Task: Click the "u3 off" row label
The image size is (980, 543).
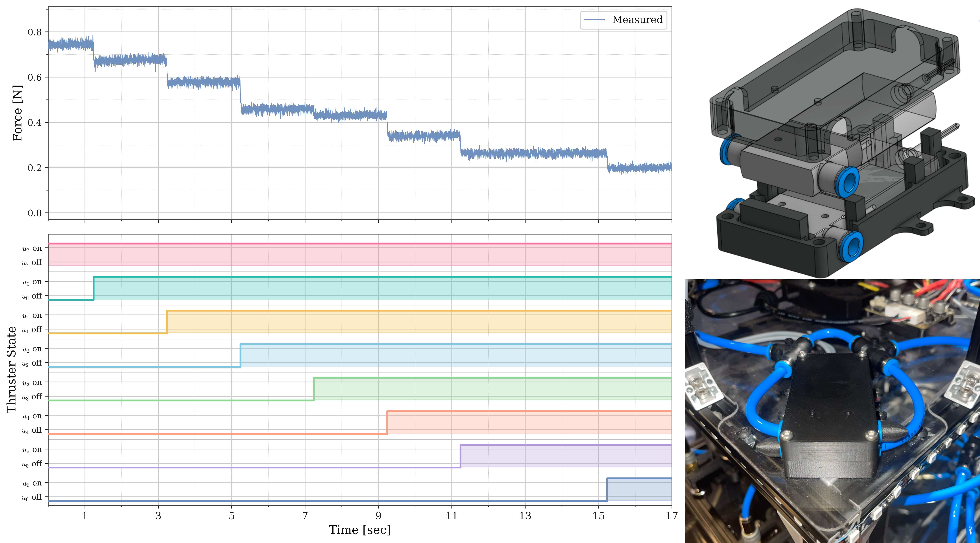Action: point(32,397)
